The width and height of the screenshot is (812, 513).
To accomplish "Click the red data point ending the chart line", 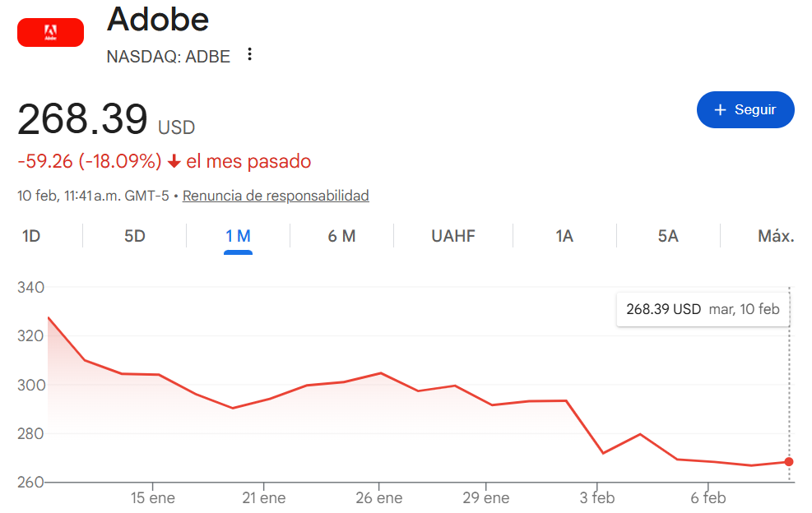I will pyautogui.click(x=789, y=462).
